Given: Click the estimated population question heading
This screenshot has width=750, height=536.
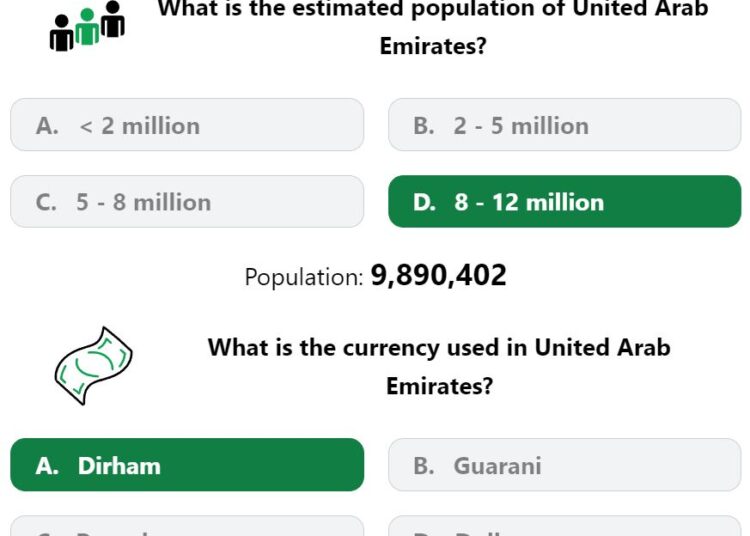Looking at the screenshot, I should pos(433,27).
